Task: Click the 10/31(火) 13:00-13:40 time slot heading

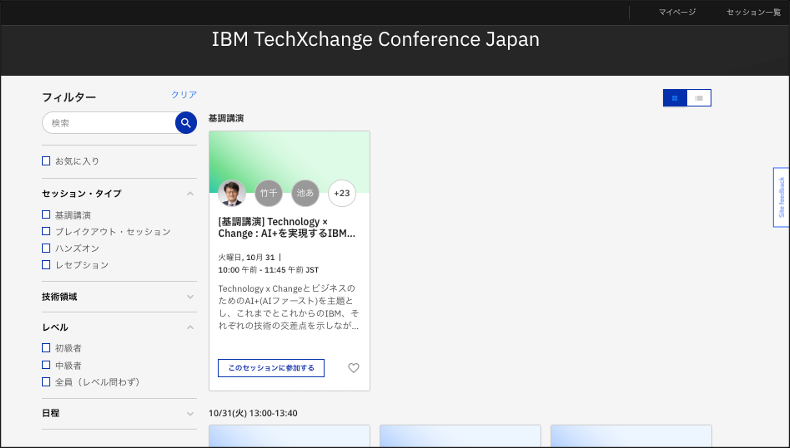Action: (253, 413)
